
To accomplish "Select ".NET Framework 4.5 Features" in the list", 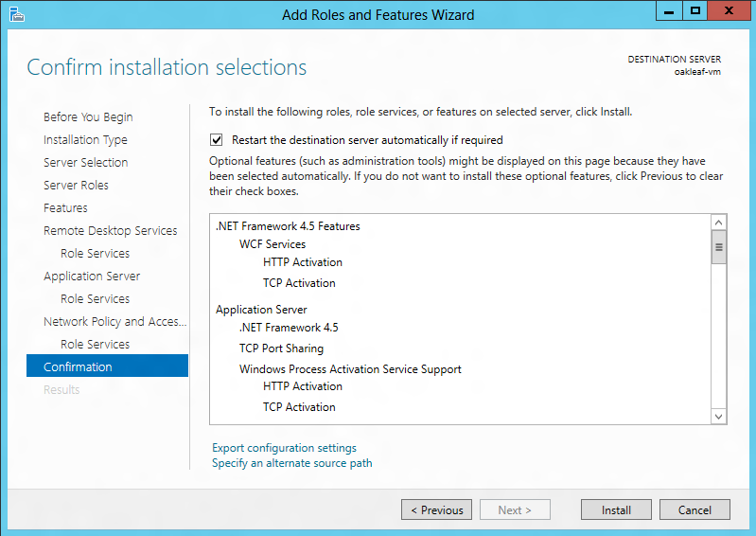I will tap(288, 226).
